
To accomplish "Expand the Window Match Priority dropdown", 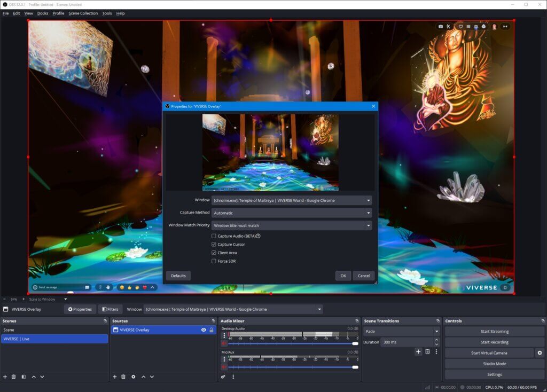I will [291, 225].
